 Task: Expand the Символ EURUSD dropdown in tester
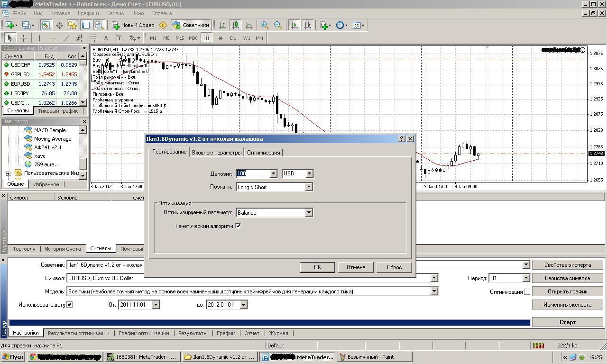click(434, 278)
